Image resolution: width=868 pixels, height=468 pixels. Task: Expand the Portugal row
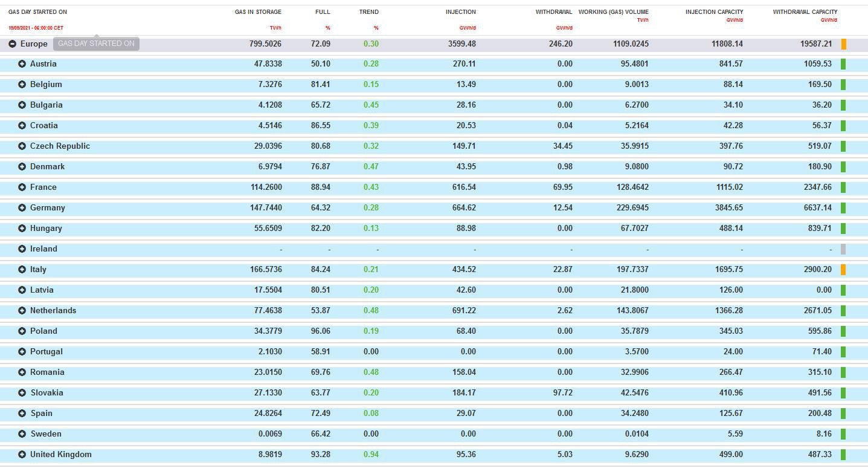point(22,352)
